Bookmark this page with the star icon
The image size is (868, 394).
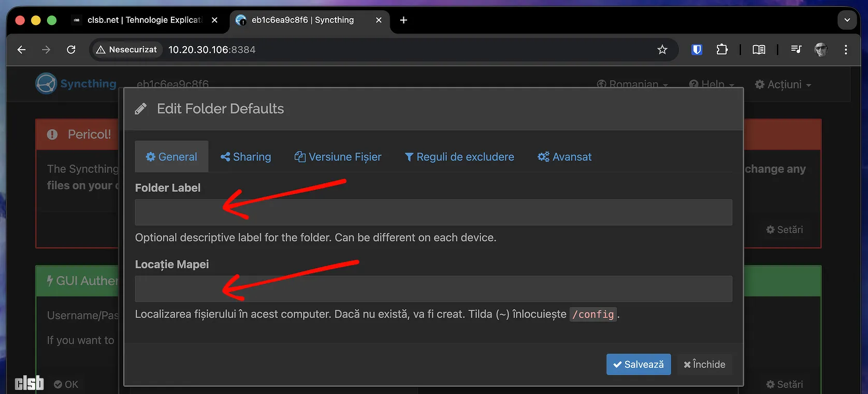662,50
